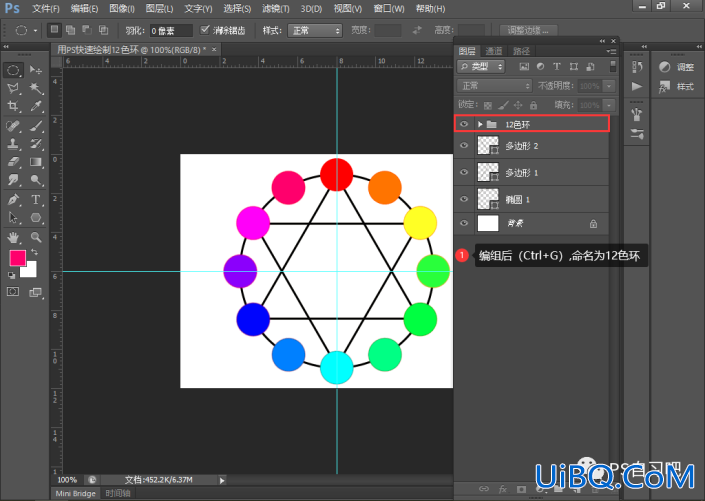Open the Mini Bridge tab
Image resolution: width=705 pixels, height=501 pixels.
pyautogui.click(x=76, y=493)
